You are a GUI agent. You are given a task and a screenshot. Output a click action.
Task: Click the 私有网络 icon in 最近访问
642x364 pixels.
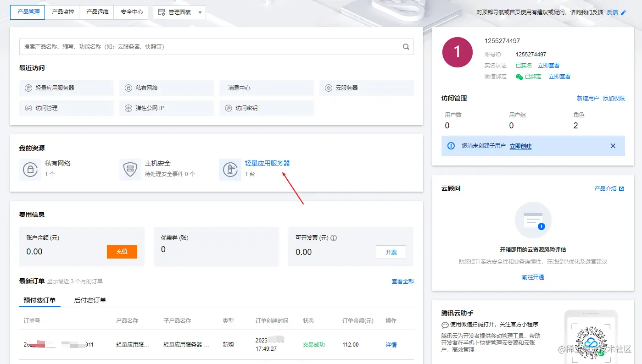tap(128, 88)
